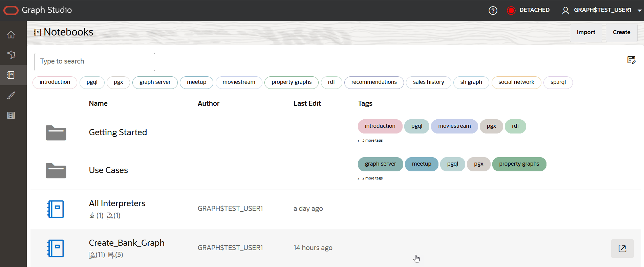Filter by sparql tag chip
Image resolution: width=644 pixels, height=267 pixels.
tap(558, 82)
